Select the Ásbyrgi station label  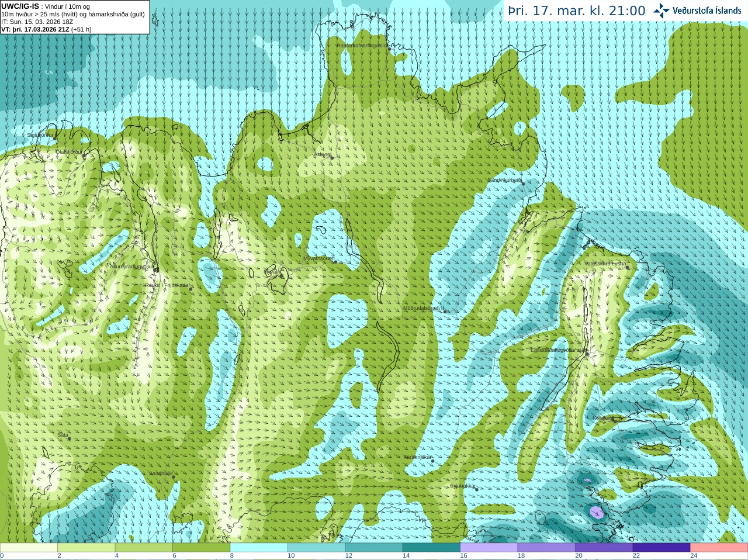click(322, 154)
